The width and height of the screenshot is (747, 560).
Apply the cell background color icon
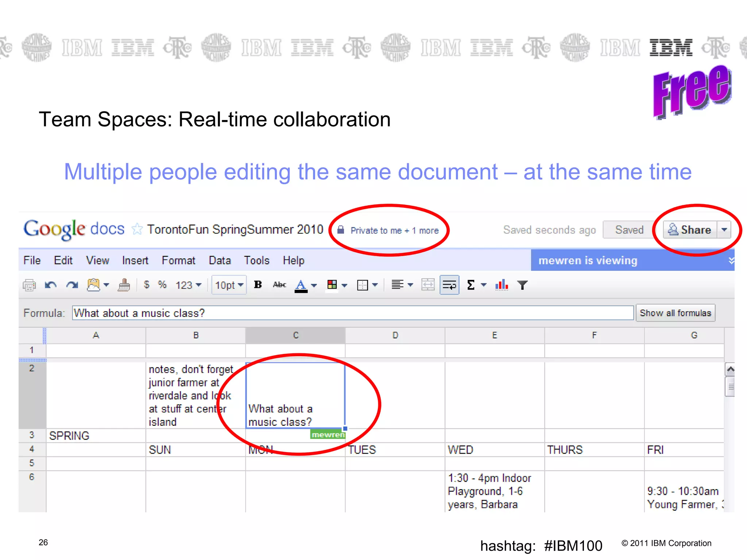click(x=332, y=285)
